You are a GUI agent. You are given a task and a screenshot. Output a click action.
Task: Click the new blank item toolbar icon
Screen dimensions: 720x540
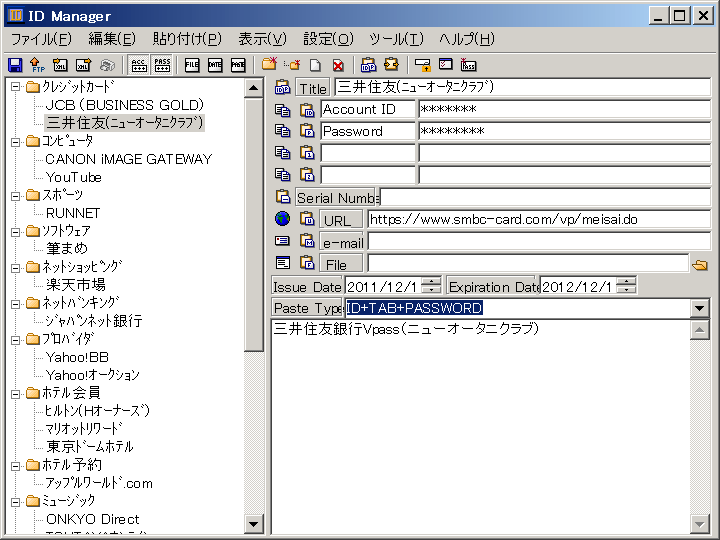315,65
